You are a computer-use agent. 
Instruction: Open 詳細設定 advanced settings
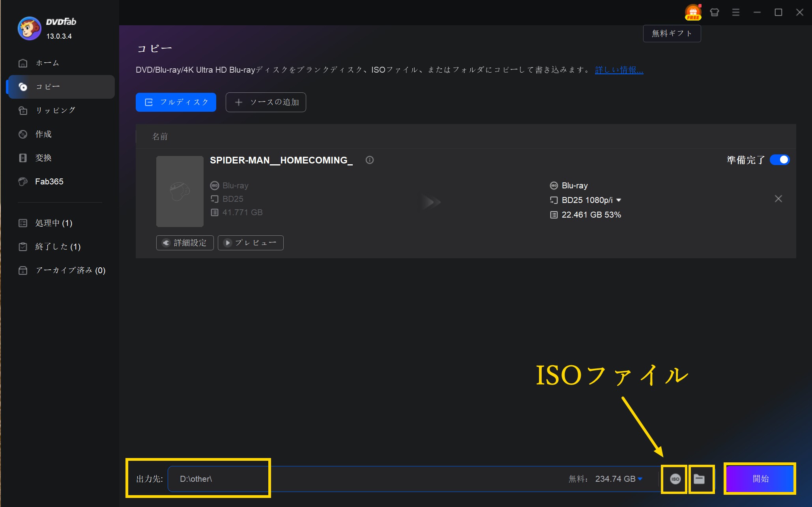[x=185, y=243]
